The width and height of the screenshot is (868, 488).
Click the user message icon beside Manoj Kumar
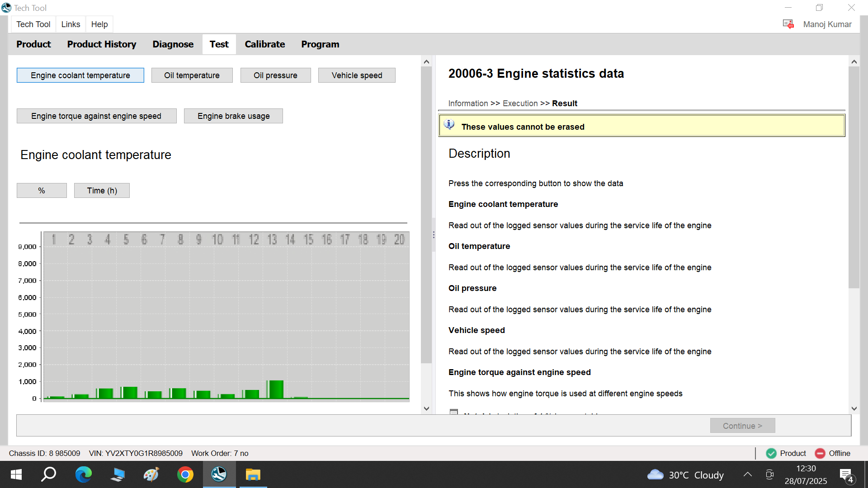[x=788, y=24]
